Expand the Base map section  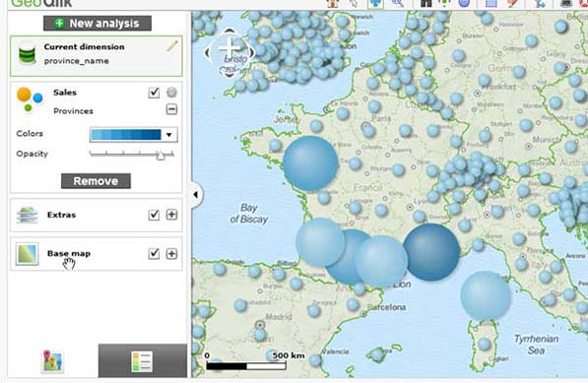(x=171, y=254)
